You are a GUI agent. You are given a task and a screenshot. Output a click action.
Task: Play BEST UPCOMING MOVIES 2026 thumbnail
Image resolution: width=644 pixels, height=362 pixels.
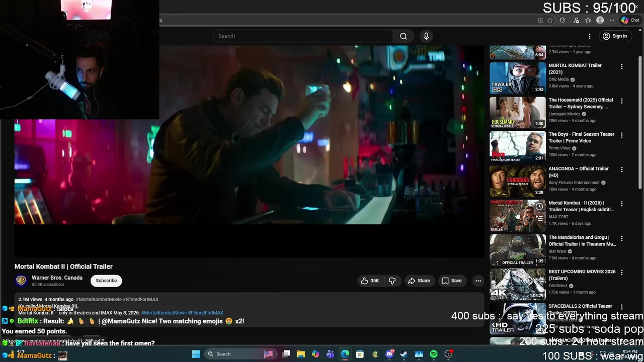click(518, 284)
